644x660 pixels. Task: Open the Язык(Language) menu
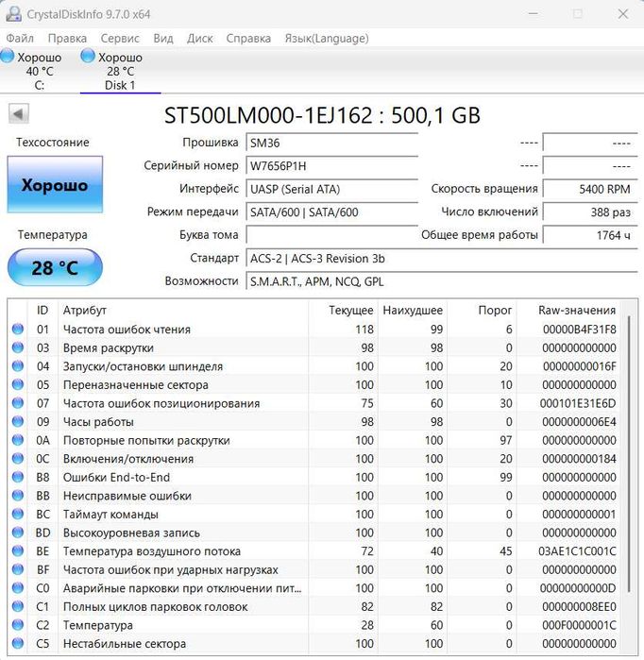coord(326,39)
